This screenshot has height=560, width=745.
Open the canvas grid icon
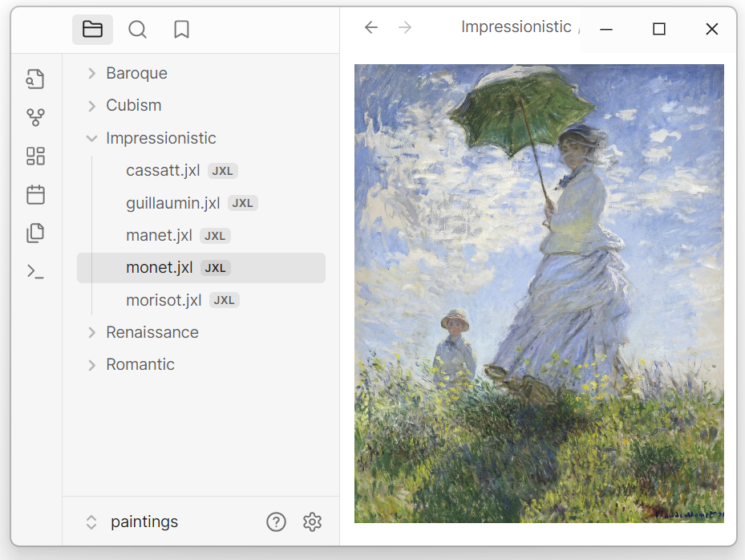[35, 156]
